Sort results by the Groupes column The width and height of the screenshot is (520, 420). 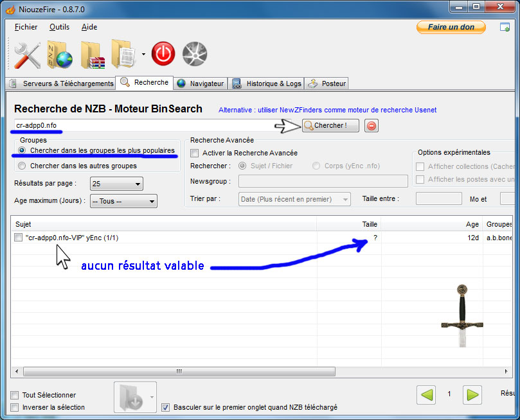coord(498,224)
